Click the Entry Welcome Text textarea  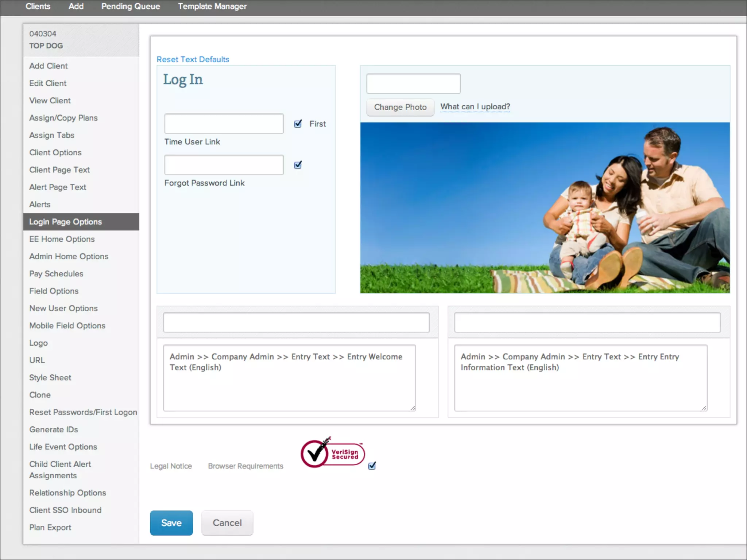pyautogui.click(x=289, y=378)
